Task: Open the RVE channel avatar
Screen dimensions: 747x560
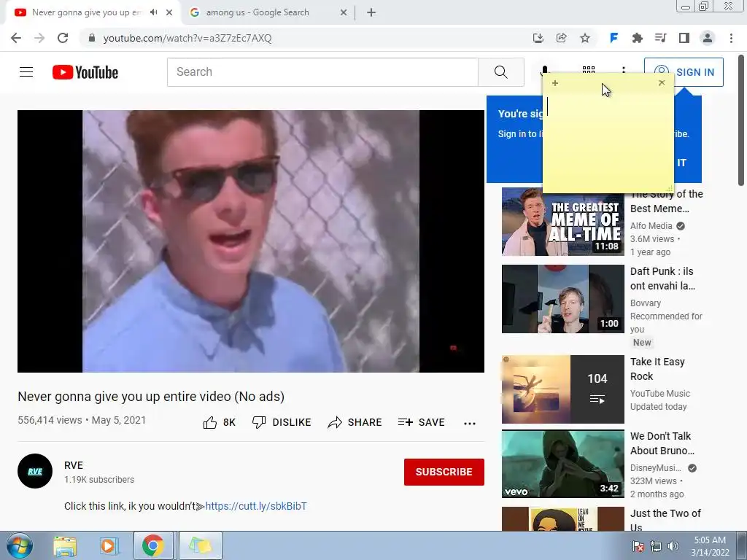Action: coord(35,471)
